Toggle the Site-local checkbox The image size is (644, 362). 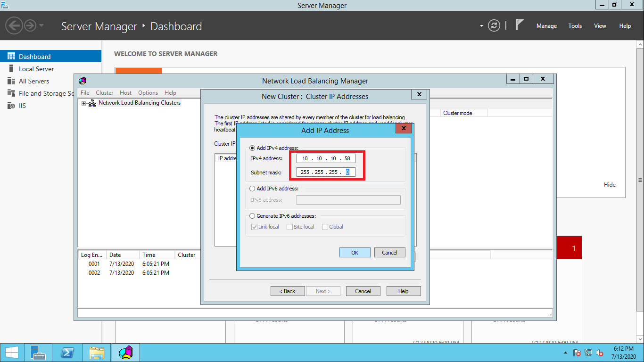(290, 227)
